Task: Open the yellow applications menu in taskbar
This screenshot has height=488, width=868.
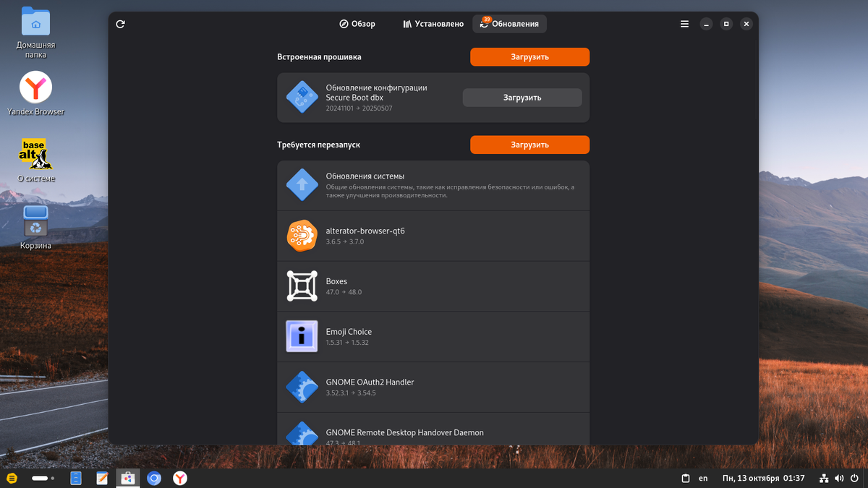Action: pos(12,479)
